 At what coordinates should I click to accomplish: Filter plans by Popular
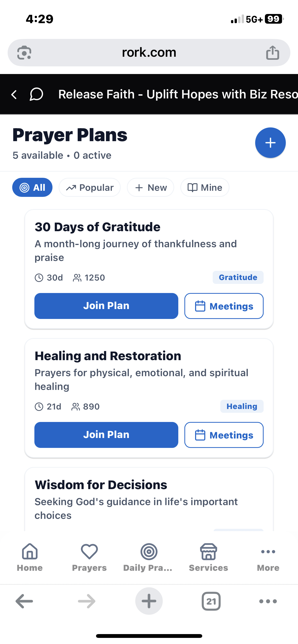tap(90, 187)
